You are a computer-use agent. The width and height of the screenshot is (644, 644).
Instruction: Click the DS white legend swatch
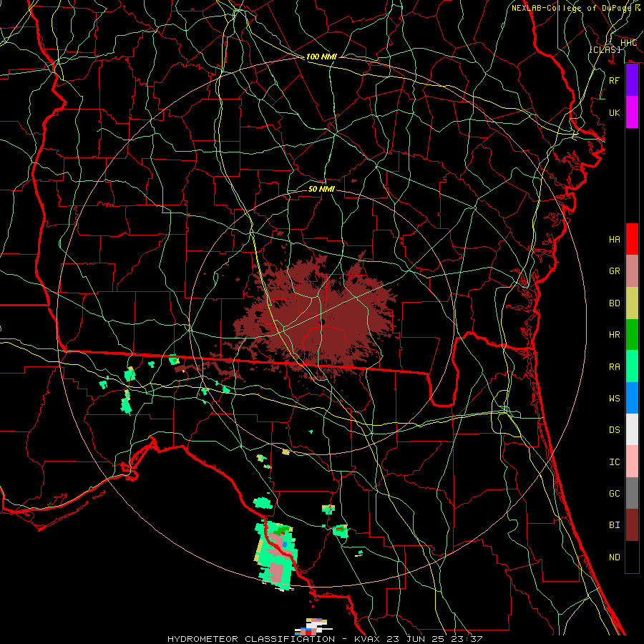click(x=632, y=429)
